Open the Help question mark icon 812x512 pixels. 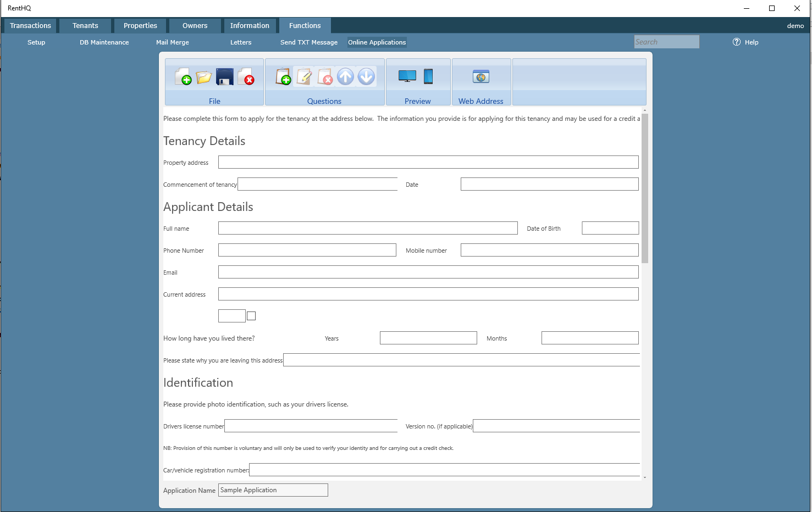[737, 42]
